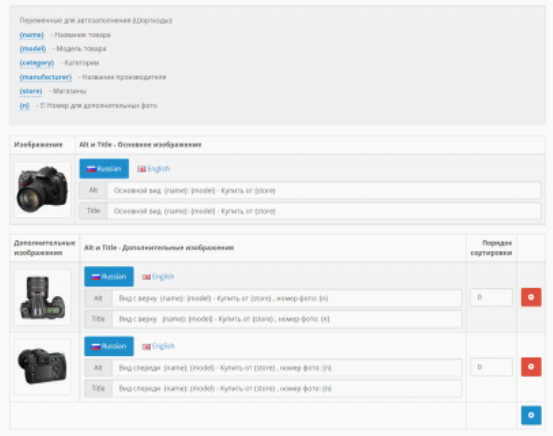Remove the top-view additional image row

point(531,297)
